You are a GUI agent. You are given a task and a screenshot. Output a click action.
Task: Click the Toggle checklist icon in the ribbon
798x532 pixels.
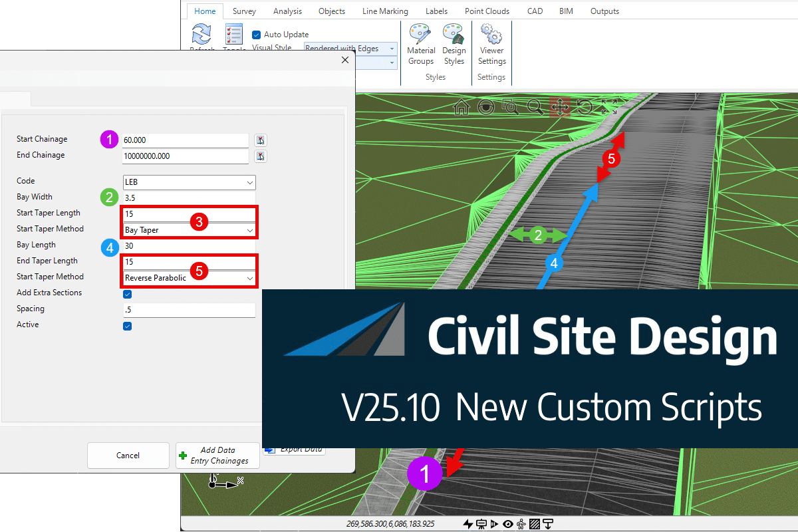233,34
